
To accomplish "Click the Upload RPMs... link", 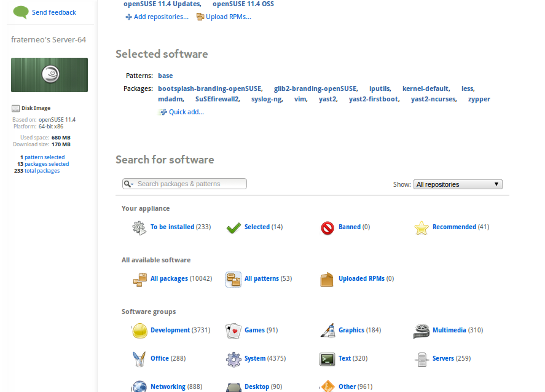I will click(229, 17).
